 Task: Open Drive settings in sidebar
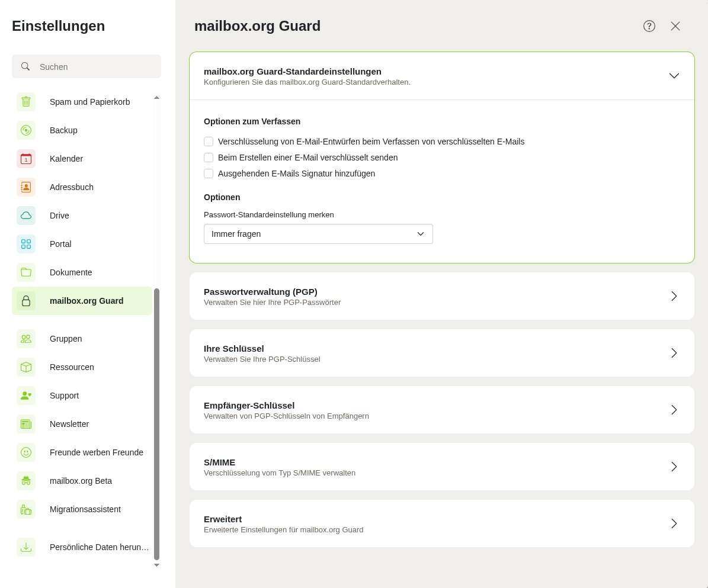[82, 216]
